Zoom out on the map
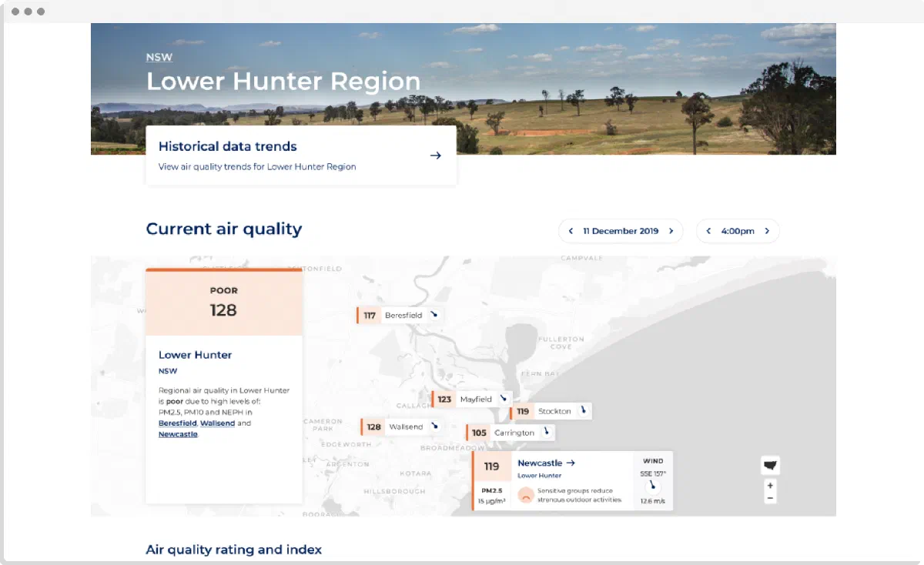This screenshot has width=924, height=565. (770, 498)
